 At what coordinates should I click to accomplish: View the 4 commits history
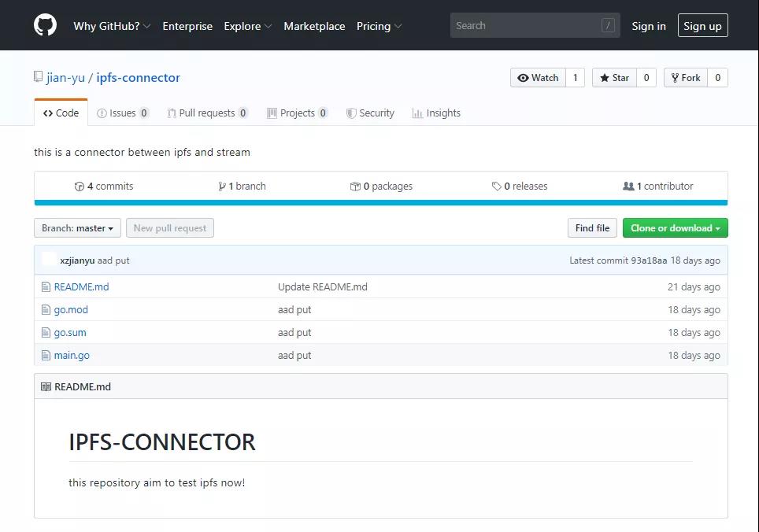coord(104,187)
